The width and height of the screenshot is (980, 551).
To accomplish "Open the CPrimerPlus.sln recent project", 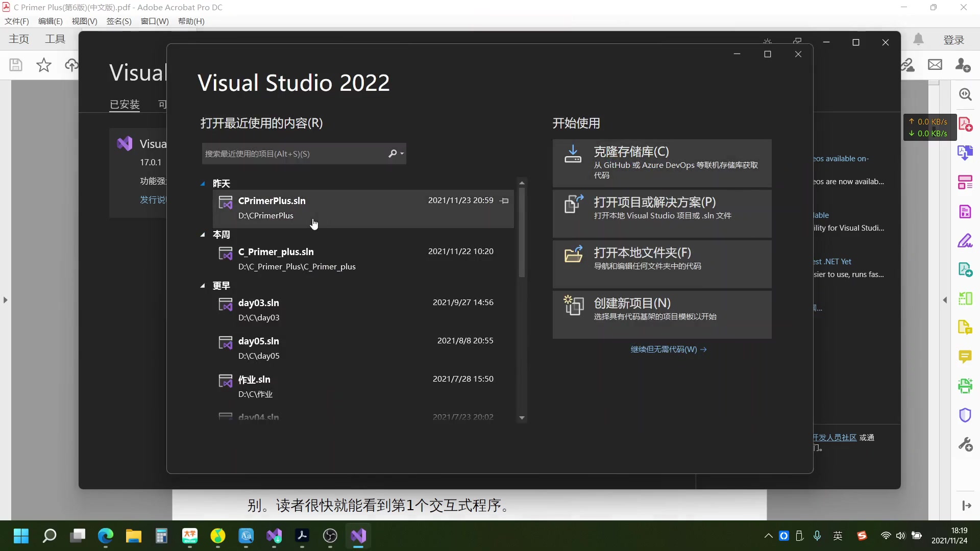I will [x=363, y=208].
